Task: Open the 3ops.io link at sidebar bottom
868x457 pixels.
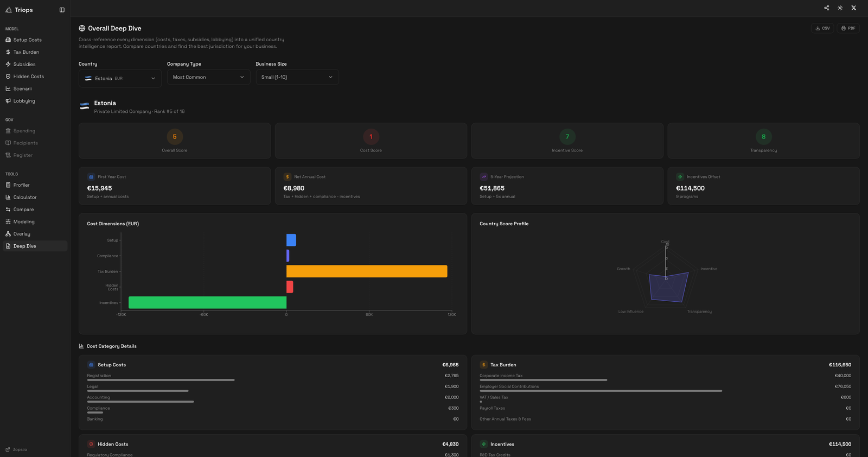Action: 20,449
